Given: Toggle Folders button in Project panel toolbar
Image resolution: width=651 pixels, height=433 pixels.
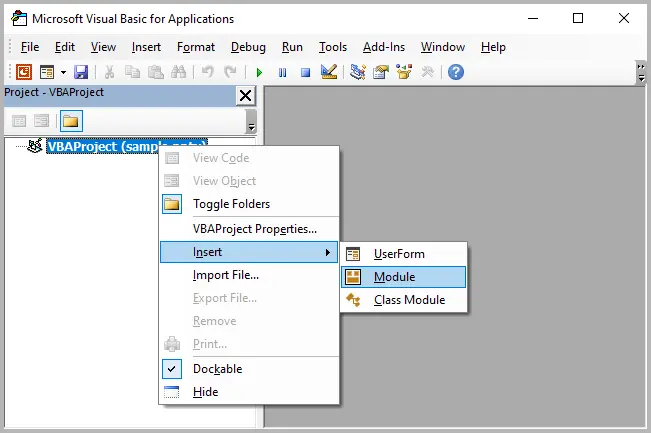Looking at the screenshot, I should (x=71, y=121).
